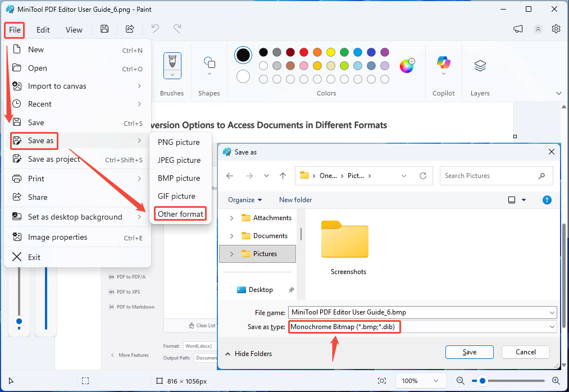
Task: Click the Save button in dialog
Action: click(x=469, y=352)
